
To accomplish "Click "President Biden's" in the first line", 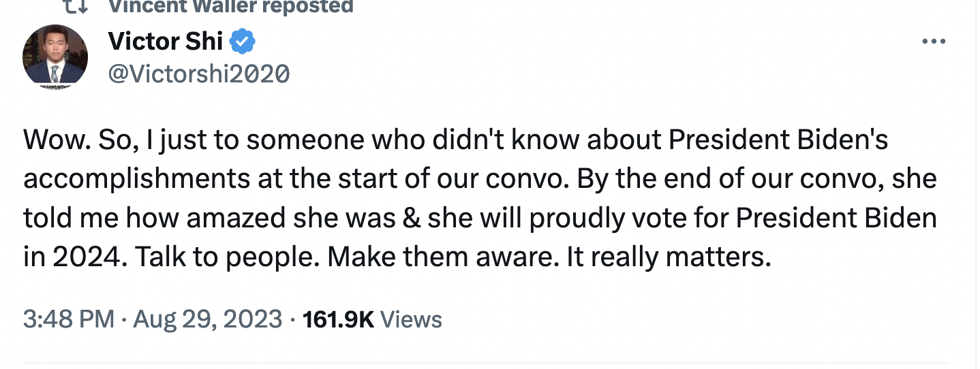I will [x=778, y=140].
